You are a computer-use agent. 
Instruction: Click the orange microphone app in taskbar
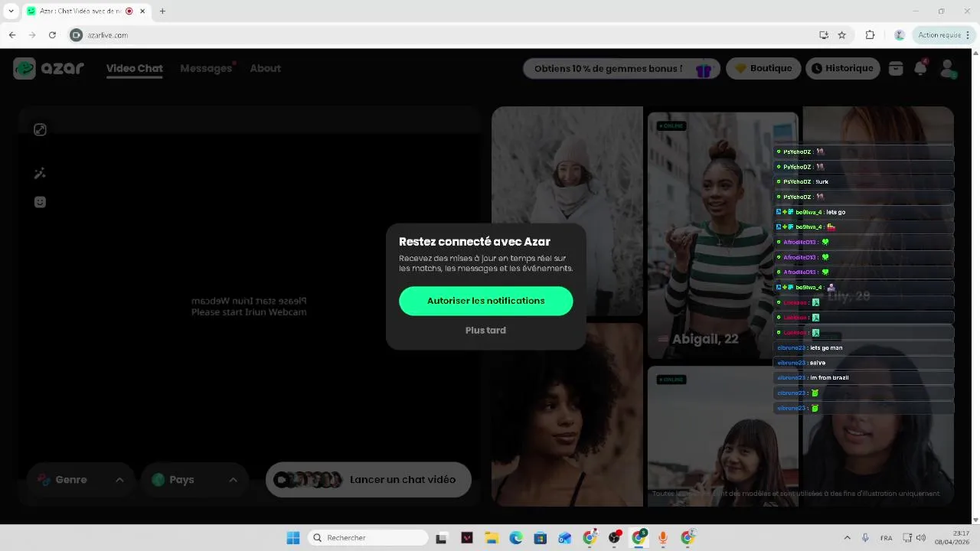(x=663, y=538)
